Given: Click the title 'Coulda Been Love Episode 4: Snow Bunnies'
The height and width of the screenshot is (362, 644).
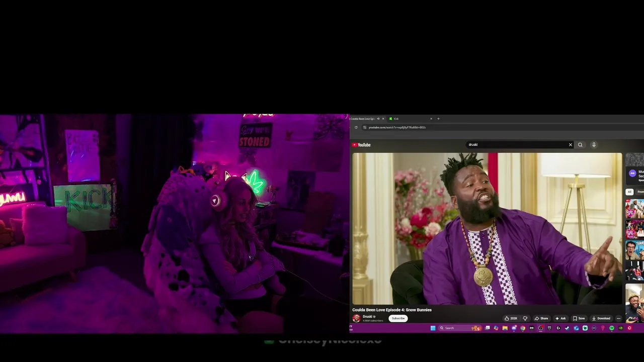Looking at the screenshot, I should tap(392, 310).
